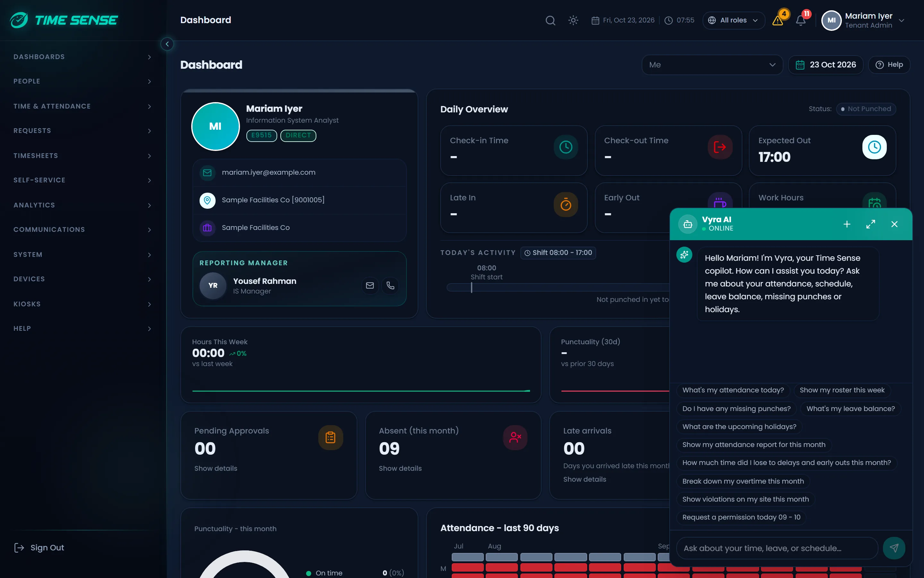Open the All roles dropdown
The image size is (924, 578).
point(733,20)
